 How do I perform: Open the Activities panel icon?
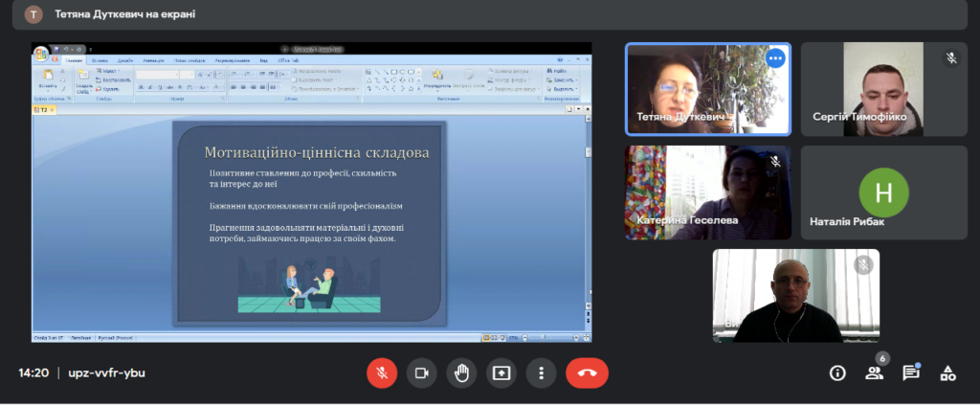[x=947, y=373]
